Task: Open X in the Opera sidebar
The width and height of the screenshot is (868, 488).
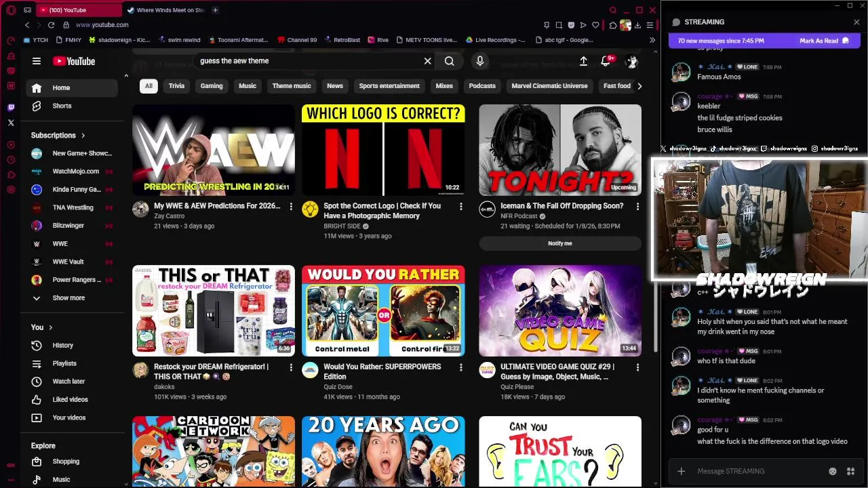Action: tap(11, 123)
